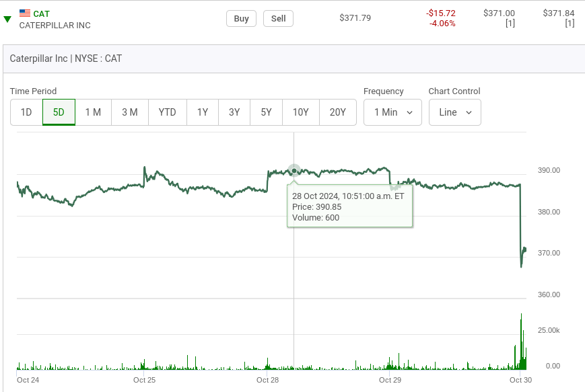Click the Oct 30 volume spike bar
Screen dimensions: 585x392
coord(521,341)
